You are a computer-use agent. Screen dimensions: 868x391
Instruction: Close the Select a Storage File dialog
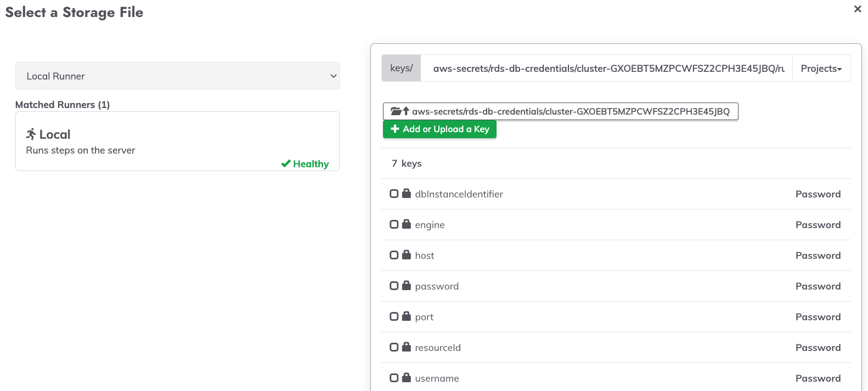[x=858, y=9]
